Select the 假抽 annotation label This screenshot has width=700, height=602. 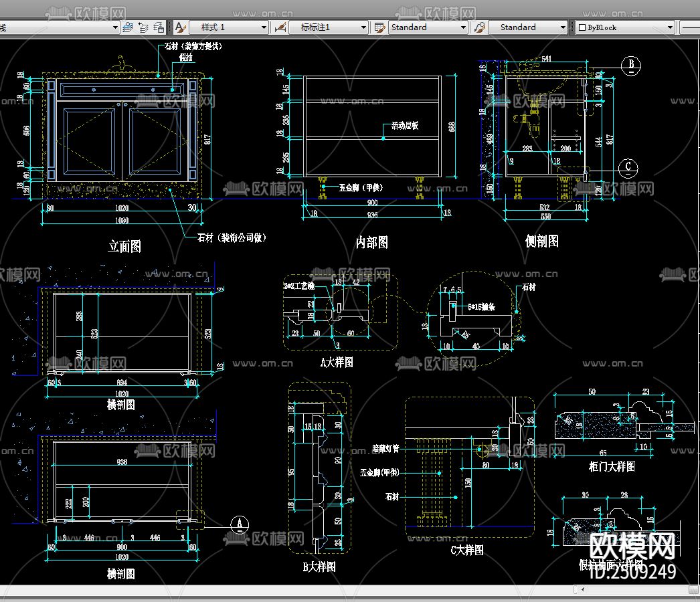pos(186,57)
